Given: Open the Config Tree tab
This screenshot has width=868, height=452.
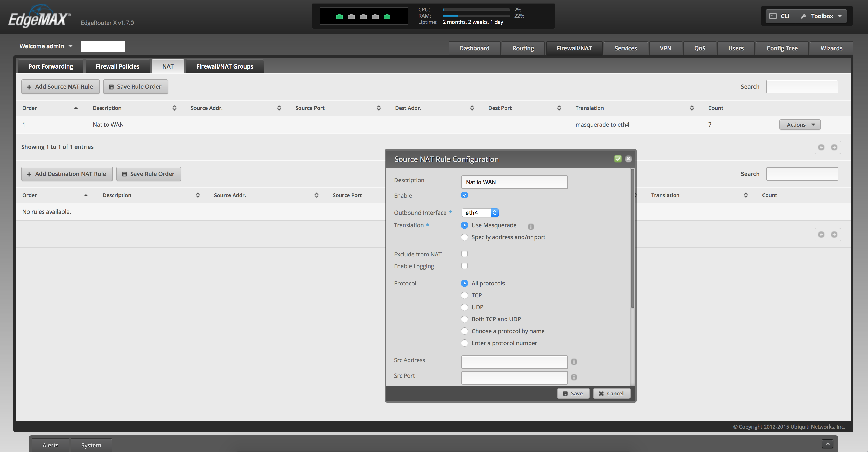Looking at the screenshot, I should click(x=782, y=48).
